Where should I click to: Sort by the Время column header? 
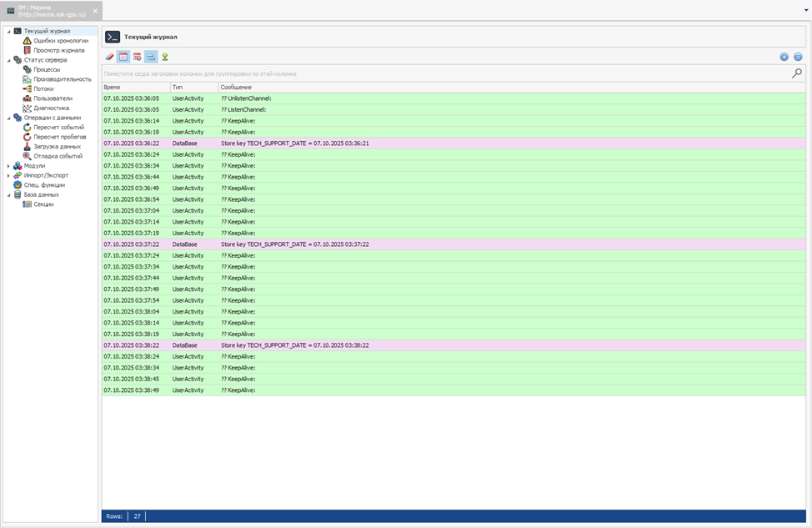[x=135, y=87]
